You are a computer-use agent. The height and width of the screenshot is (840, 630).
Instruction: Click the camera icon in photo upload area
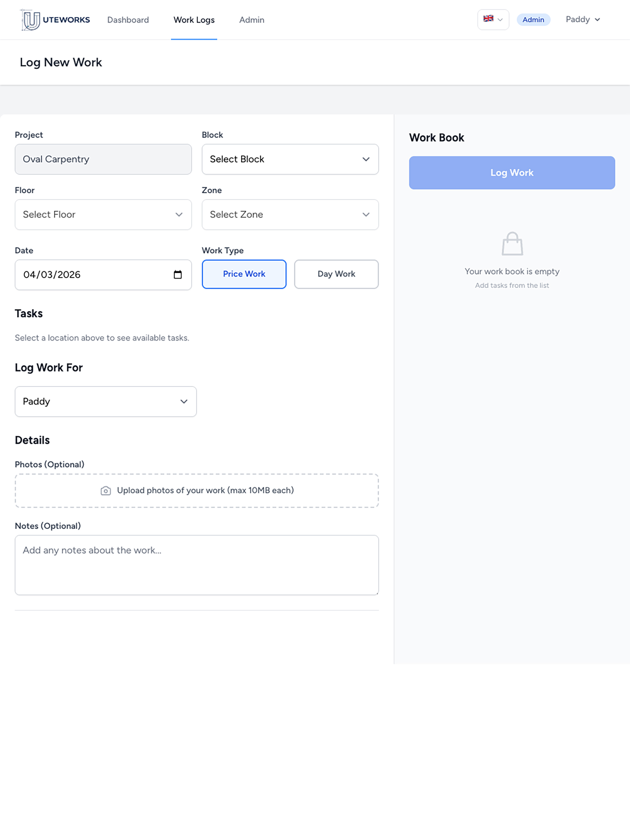click(x=106, y=491)
